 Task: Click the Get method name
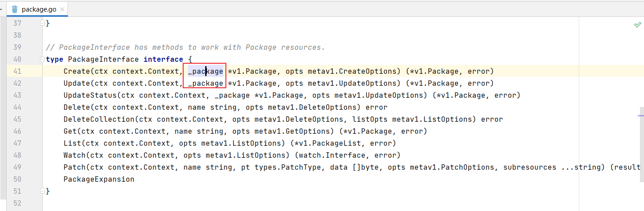pyautogui.click(x=70, y=131)
